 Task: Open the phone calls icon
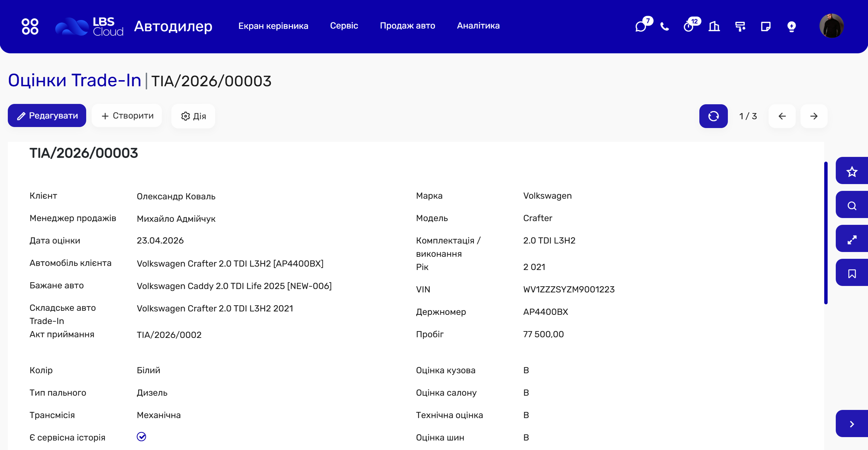click(x=665, y=26)
